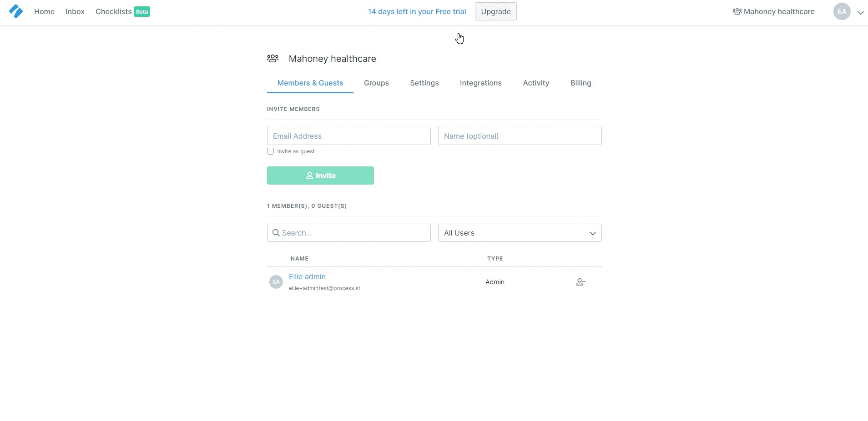Click the magnifier icon in the Search field
Screen dimensions: 868x421
click(276, 233)
